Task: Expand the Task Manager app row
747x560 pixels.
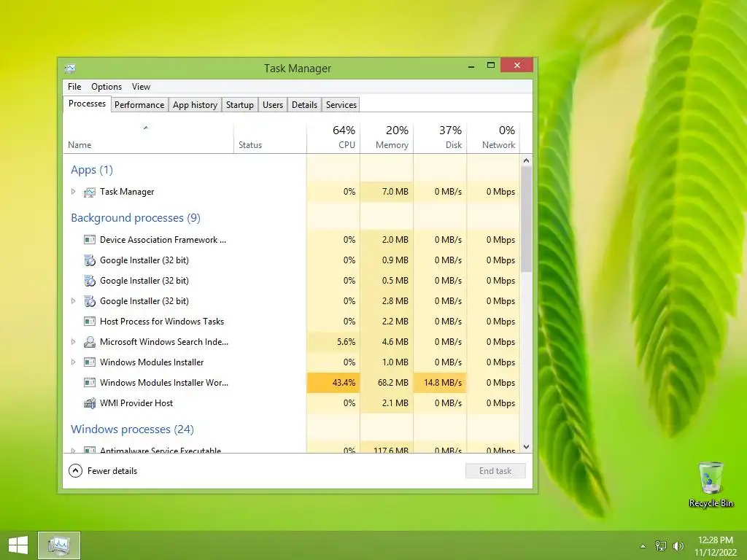Action: point(73,192)
